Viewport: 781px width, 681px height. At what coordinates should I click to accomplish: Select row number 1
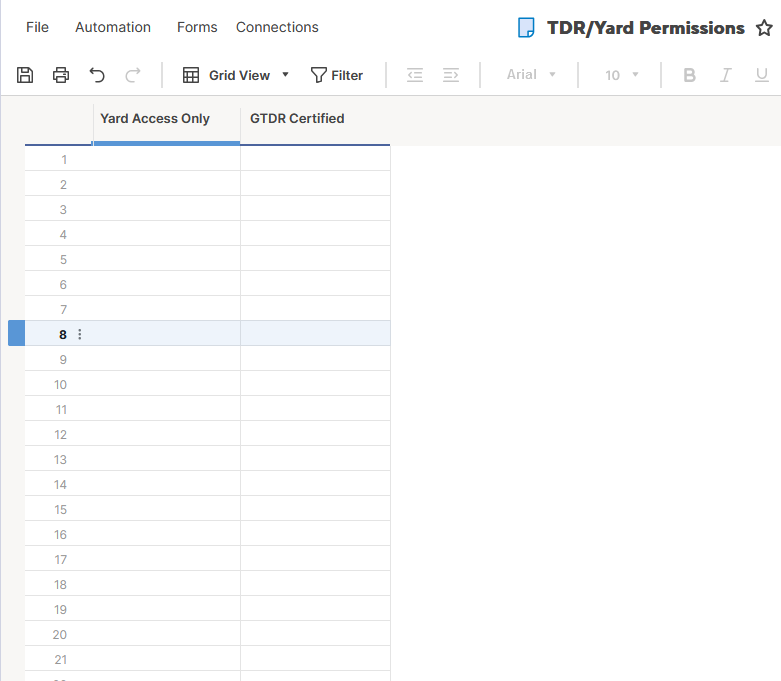tap(64, 159)
